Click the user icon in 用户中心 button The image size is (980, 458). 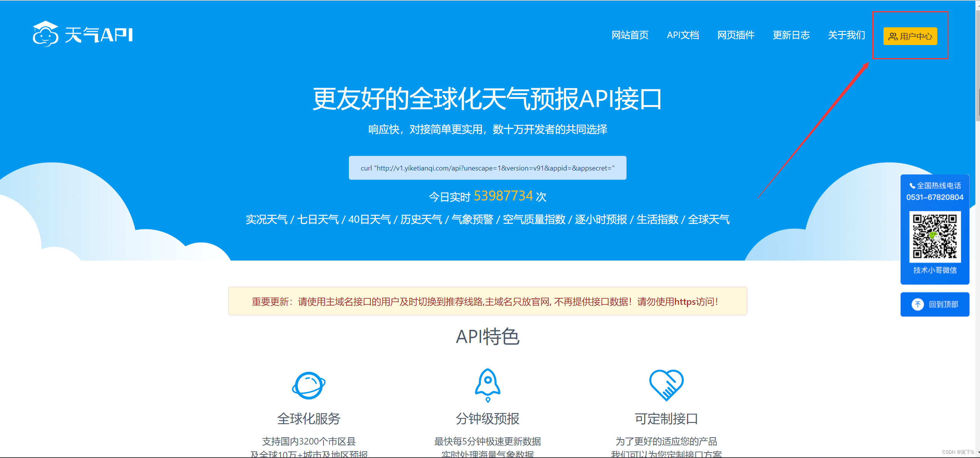tap(893, 37)
